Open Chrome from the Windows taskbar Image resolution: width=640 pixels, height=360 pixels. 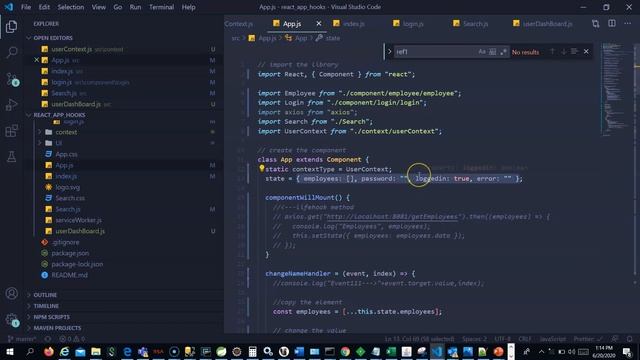coord(345,351)
